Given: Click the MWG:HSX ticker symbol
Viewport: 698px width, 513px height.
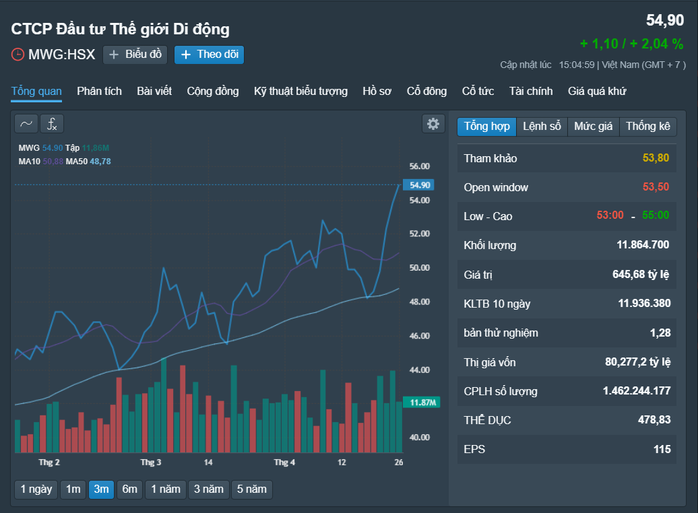Looking at the screenshot, I should click(61, 54).
